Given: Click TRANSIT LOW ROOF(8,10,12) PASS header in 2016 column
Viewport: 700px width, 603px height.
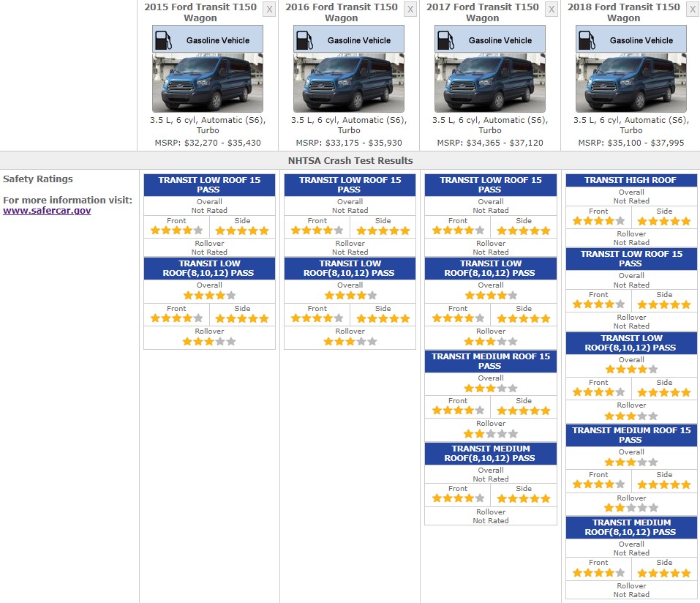Looking at the screenshot, I should point(350,268).
